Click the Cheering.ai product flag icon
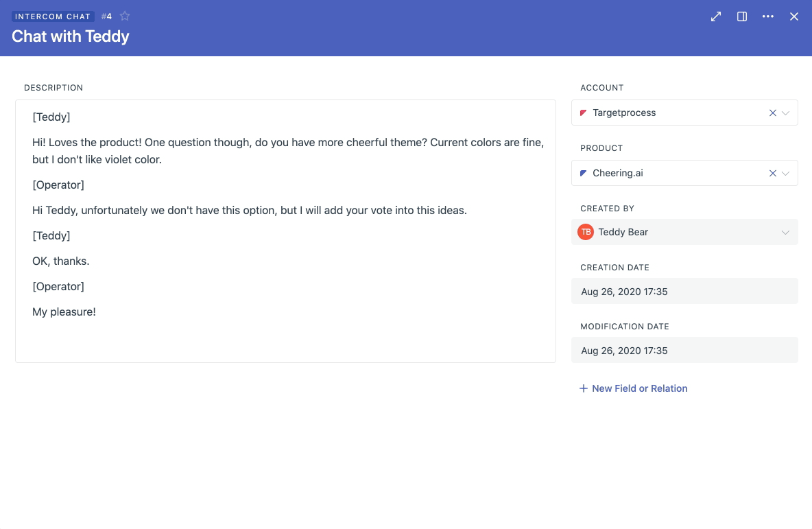The height and width of the screenshot is (529, 812). 585,173
